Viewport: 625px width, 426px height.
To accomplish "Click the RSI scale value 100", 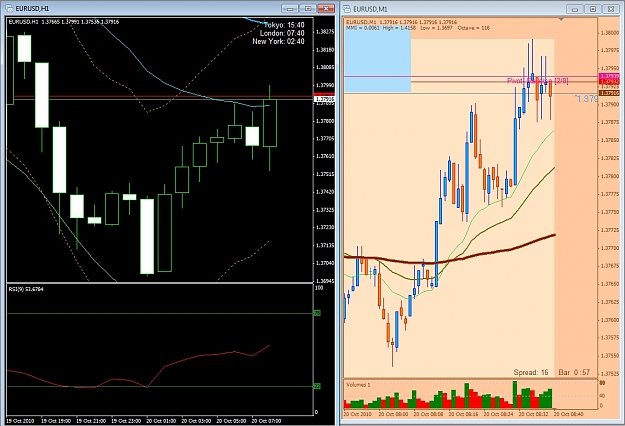I will point(319,287).
